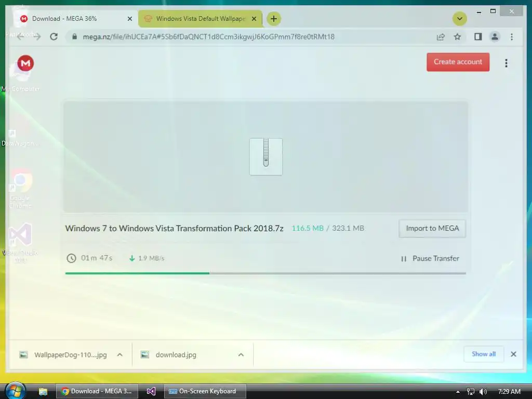Toggle the side panel icon
The width and height of the screenshot is (532, 399).
478,37
